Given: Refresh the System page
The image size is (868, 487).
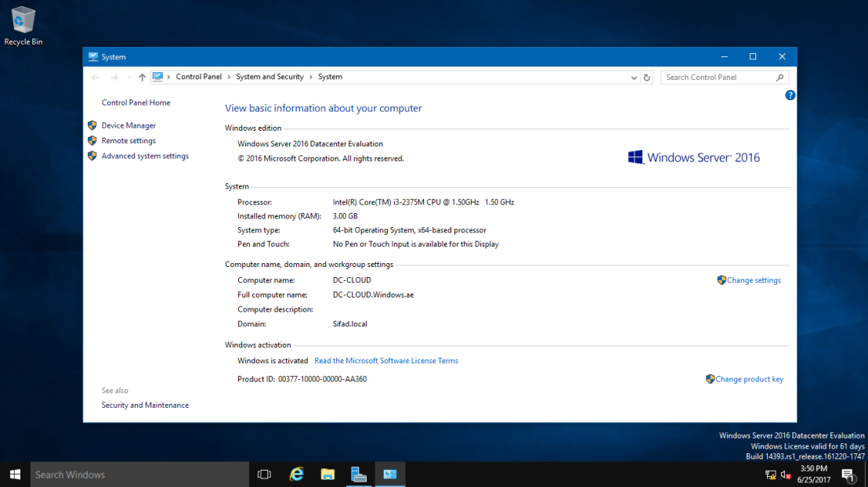Looking at the screenshot, I should 646,78.
